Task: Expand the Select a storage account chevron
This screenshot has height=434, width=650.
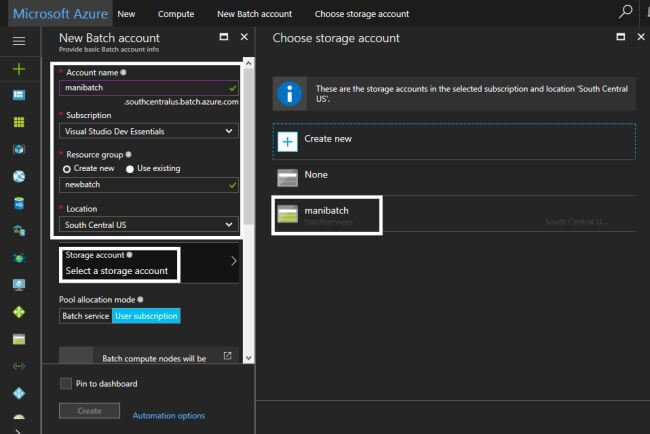Action: pos(234,261)
